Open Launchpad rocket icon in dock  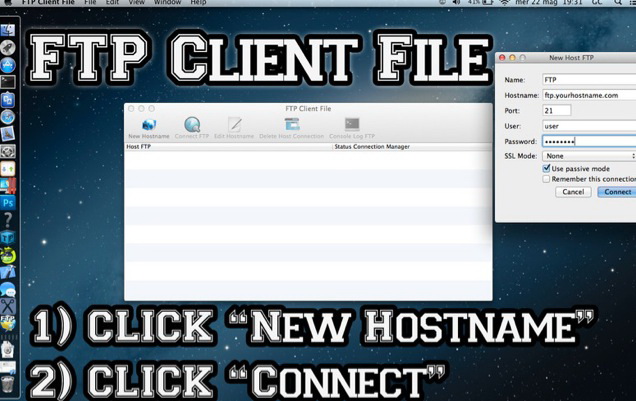click(x=8, y=47)
